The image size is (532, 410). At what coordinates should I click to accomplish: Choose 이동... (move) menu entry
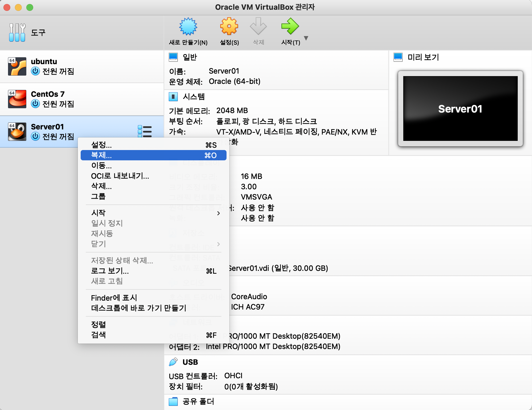[x=154, y=165]
